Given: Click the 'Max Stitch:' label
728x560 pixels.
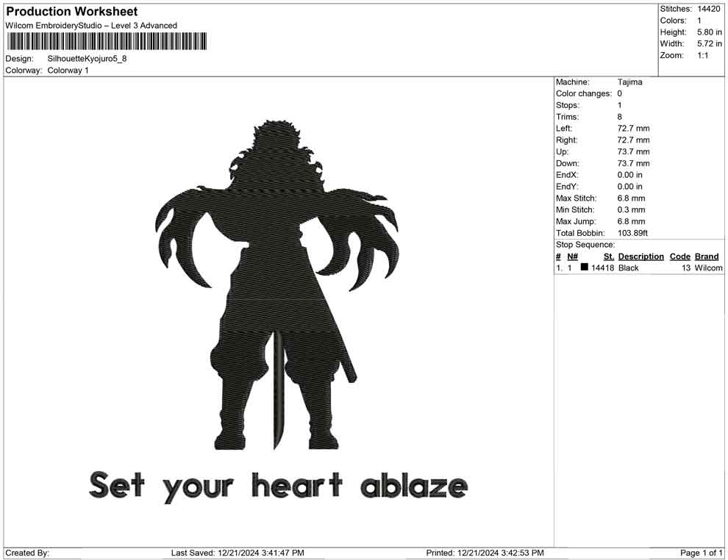Looking at the screenshot, I should point(577,198).
